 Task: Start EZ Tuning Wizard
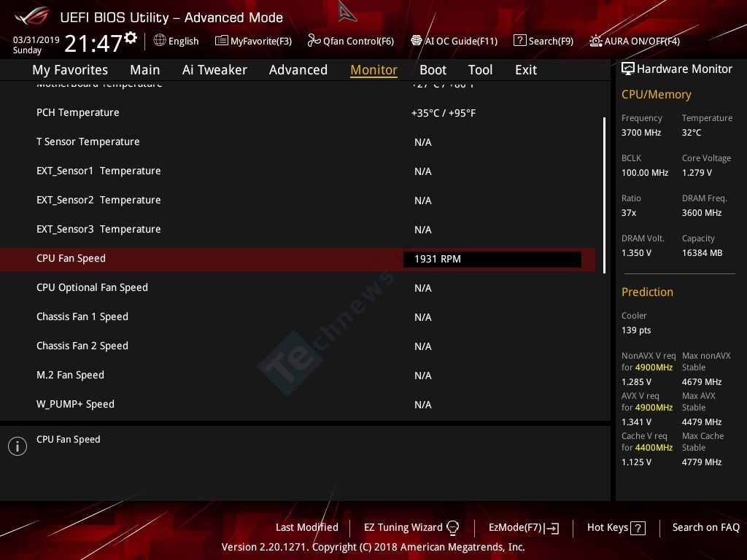click(403, 527)
